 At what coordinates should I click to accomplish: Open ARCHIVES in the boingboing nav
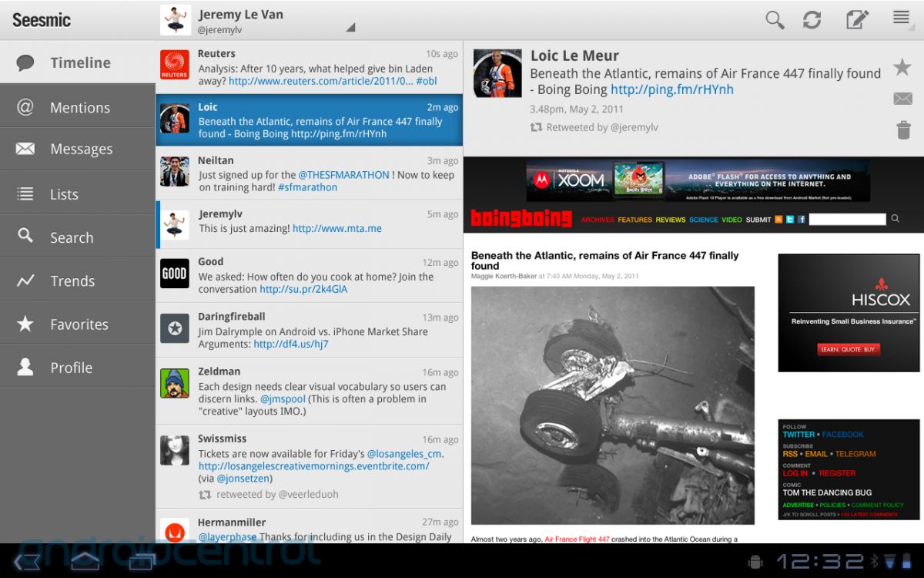point(598,220)
